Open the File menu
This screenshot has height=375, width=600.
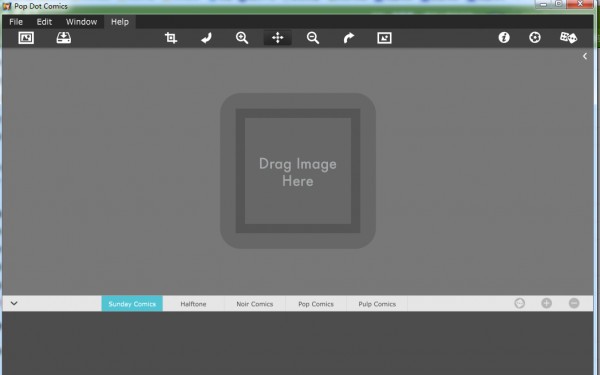click(x=16, y=22)
